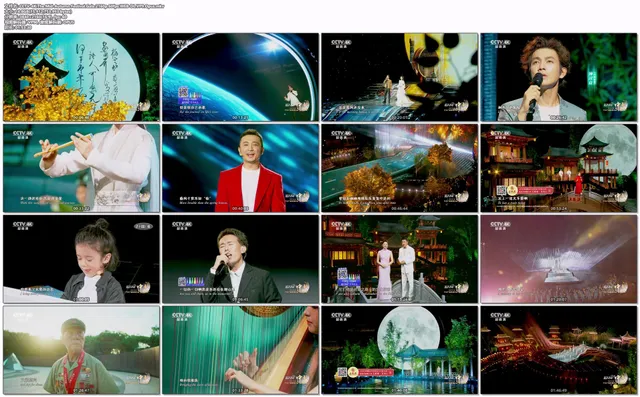This screenshot has height=397, width=640.
Task: Select the red pavilions beside moon thumbnail
Action: [x=559, y=168]
